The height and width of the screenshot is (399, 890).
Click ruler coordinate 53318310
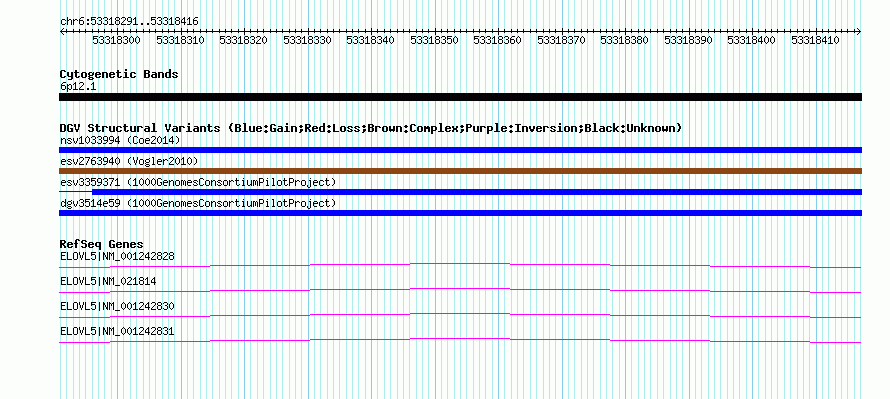coord(180,41)
